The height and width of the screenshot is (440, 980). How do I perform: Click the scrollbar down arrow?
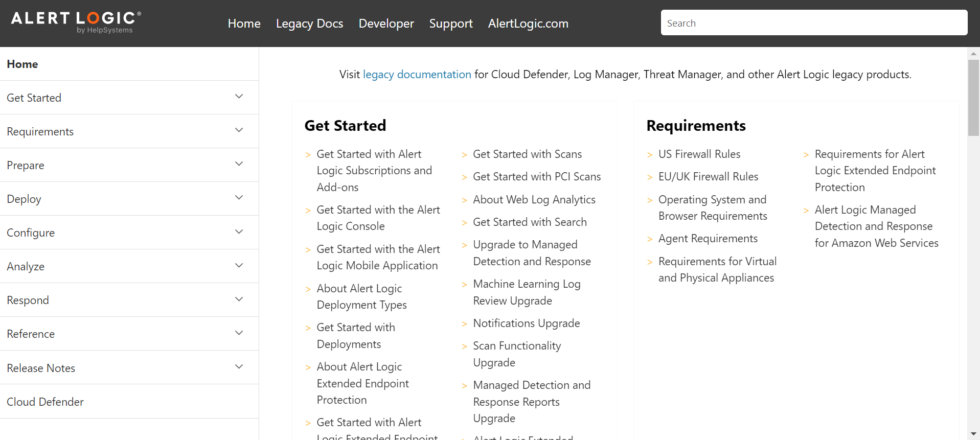pyautogui.click(x=973, y=434)
